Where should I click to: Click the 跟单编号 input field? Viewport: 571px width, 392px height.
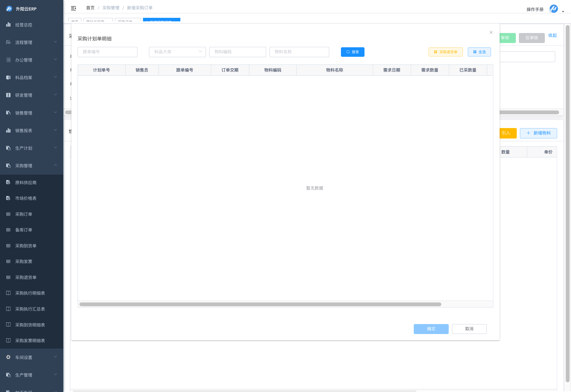tap(107, 52)
